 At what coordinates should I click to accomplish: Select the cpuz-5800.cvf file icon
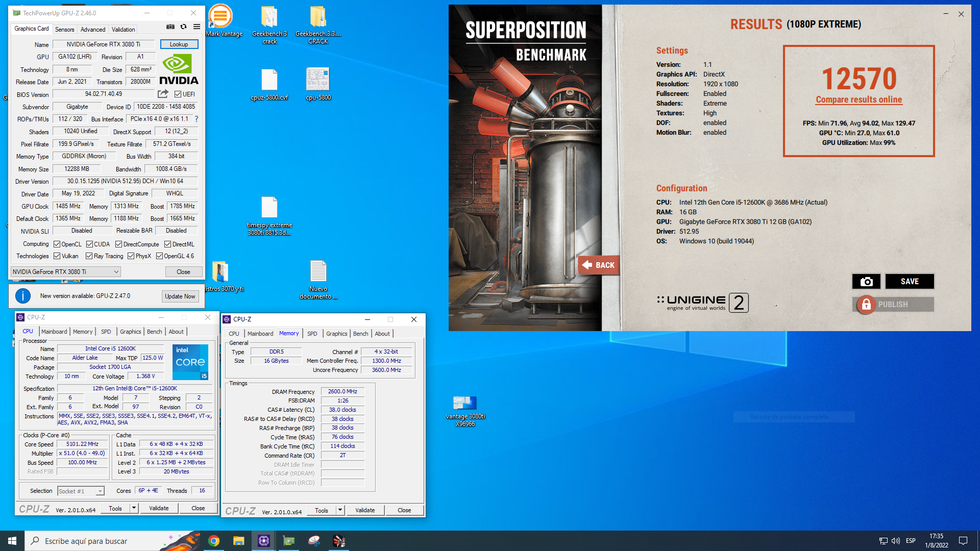(x=269, y=80)
